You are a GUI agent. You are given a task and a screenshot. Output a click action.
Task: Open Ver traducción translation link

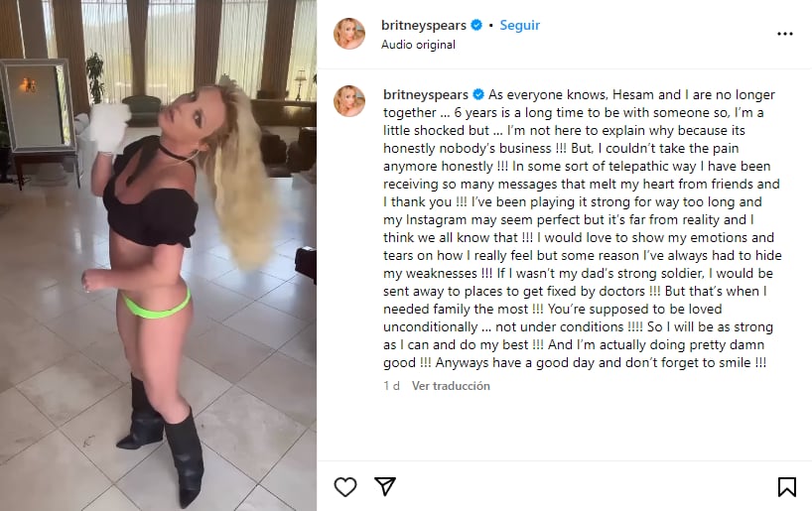[451, 386]
